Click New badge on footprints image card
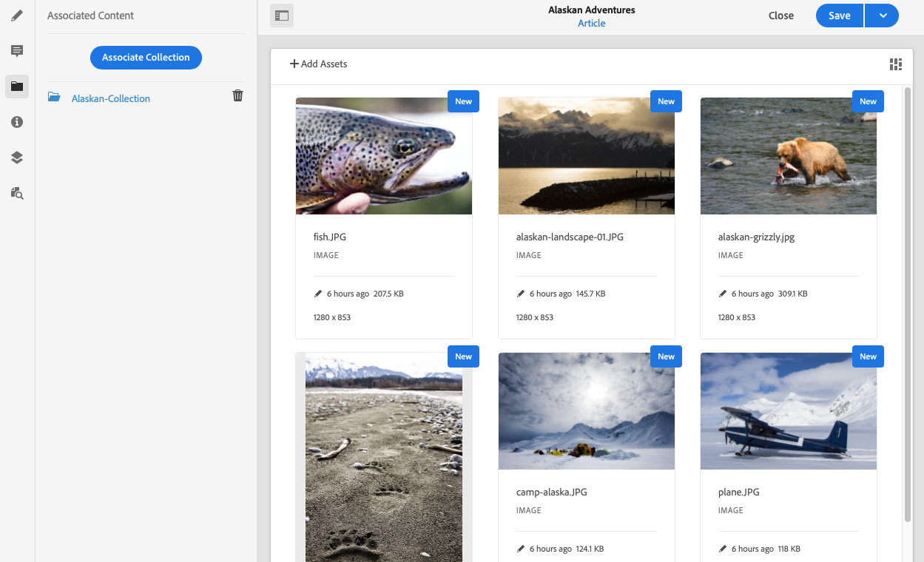The height and width of the screenshot is (562, 924). point(464,356)
